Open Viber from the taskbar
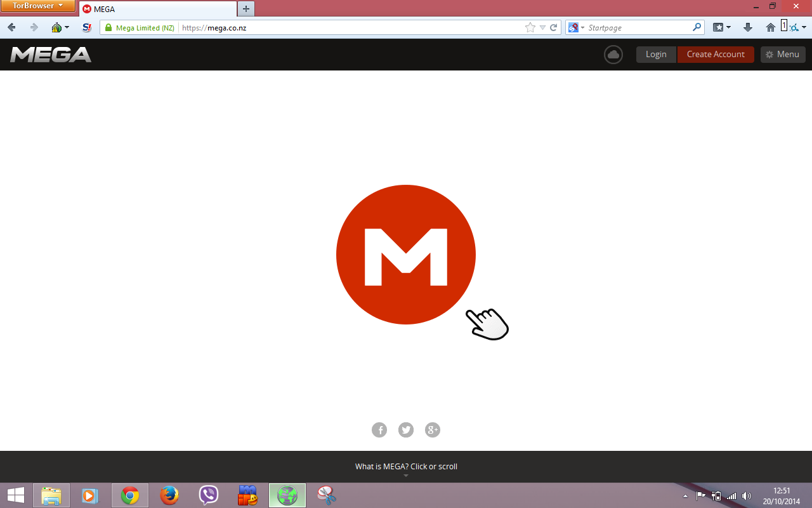This screenshot has height=508, width=812. (x=209, y=495)
